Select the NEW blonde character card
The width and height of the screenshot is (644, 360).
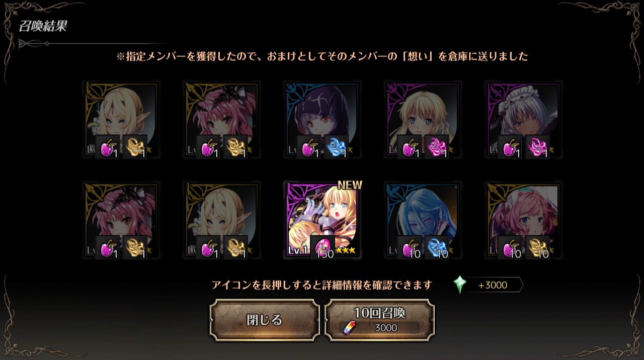323,220
